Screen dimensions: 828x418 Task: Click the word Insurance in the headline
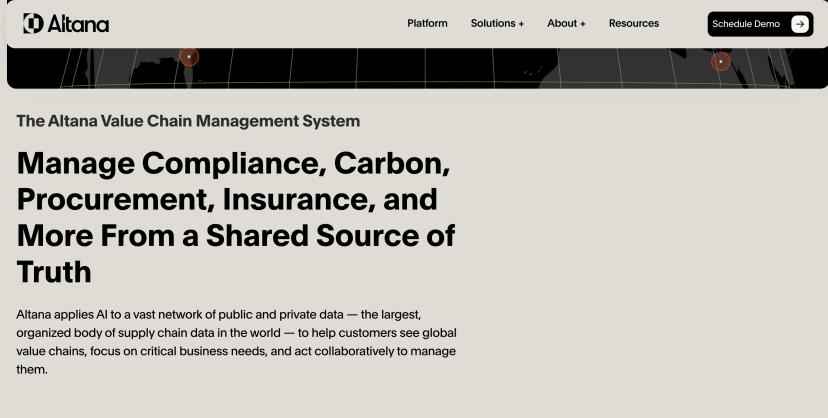pyautogui.click(x=288, y=199)
